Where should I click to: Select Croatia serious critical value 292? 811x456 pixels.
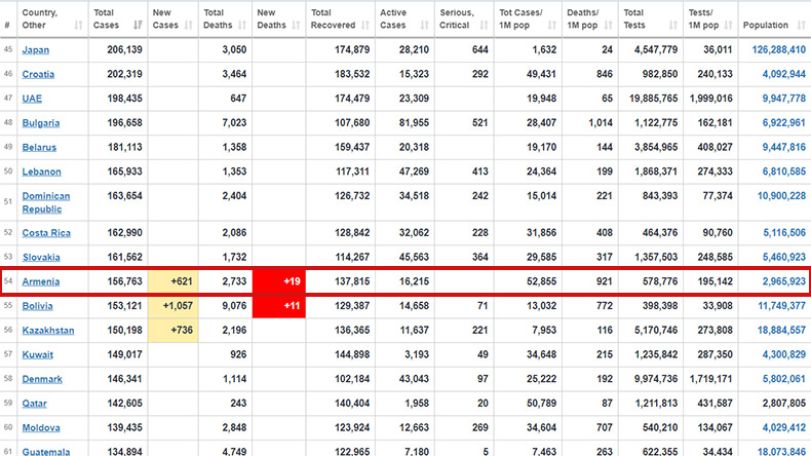pyautogui.click(x=480, y=74)
